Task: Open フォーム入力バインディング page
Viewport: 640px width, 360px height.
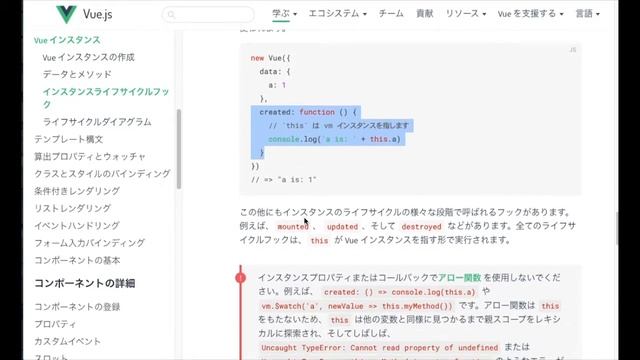Action: point(89,243)
